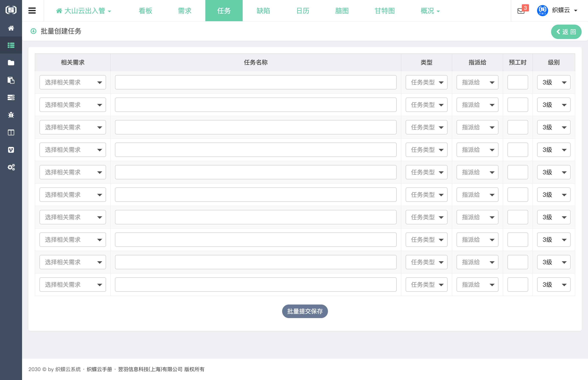Expand first row 选择相关需求 dropdown
This screenshot has width=588, height=380.
[73, 82]
